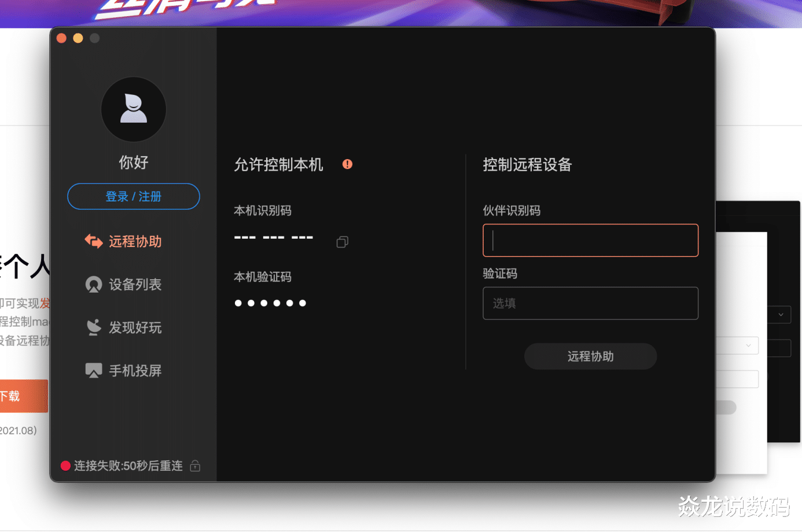Select 手机投屏 from the sidebar menu
802x532 pixels.
pyautogui.click(x=135, y=371)
